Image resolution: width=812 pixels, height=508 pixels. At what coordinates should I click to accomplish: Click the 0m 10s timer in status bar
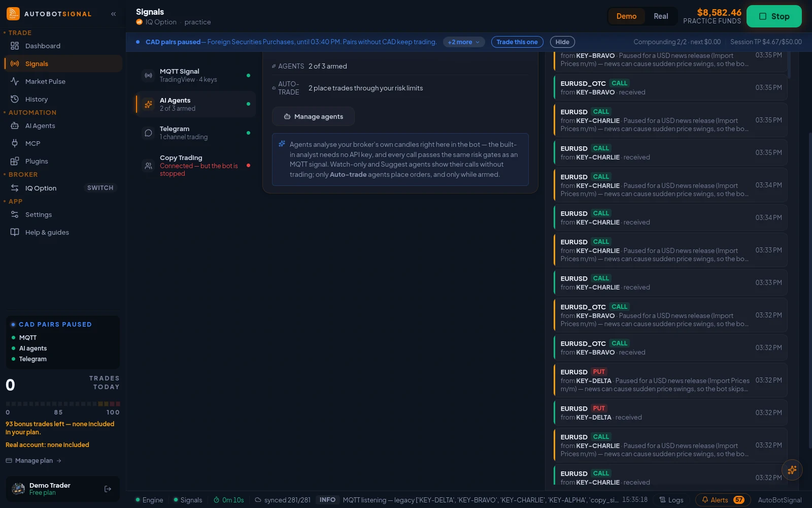click(229, 500)
